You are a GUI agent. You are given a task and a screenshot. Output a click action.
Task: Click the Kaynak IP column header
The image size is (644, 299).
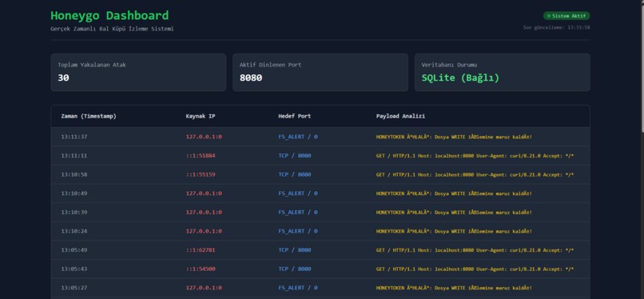tap(201, 116)
